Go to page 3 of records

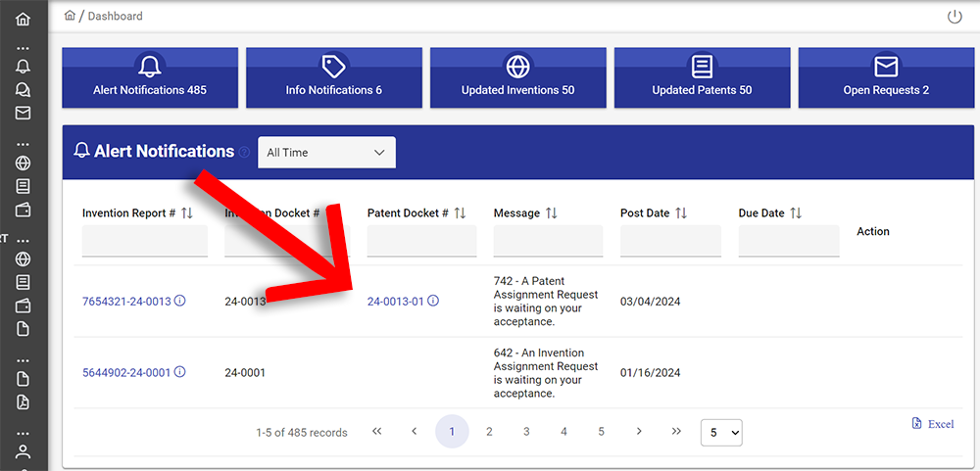(x=527, y=432)
